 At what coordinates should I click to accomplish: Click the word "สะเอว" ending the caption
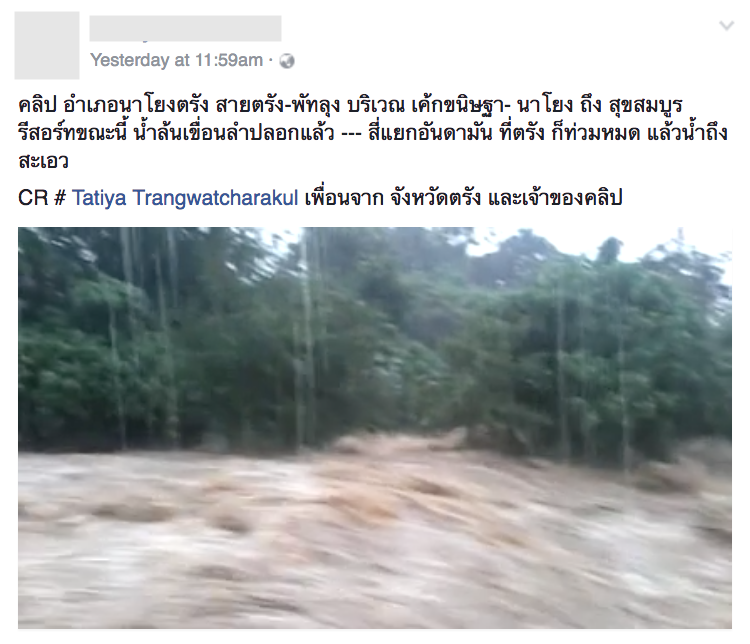(x=44, y=161)
